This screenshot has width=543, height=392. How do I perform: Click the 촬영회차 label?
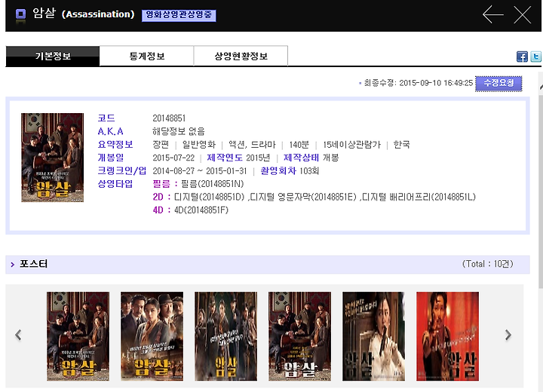click(x=278, y=170)
